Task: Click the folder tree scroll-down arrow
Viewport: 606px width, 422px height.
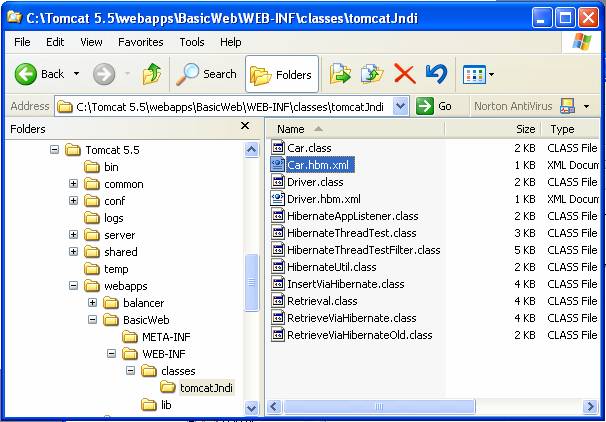Action: pos(252,407)
